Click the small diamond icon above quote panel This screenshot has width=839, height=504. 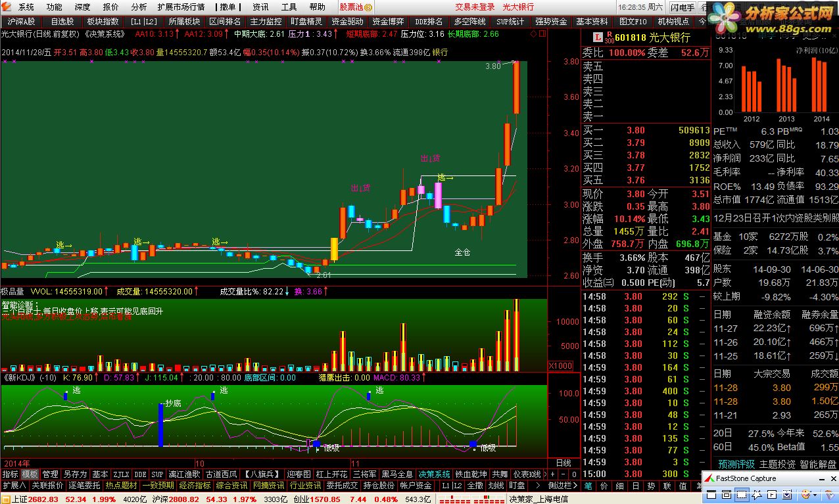click(x=533, y=34)
